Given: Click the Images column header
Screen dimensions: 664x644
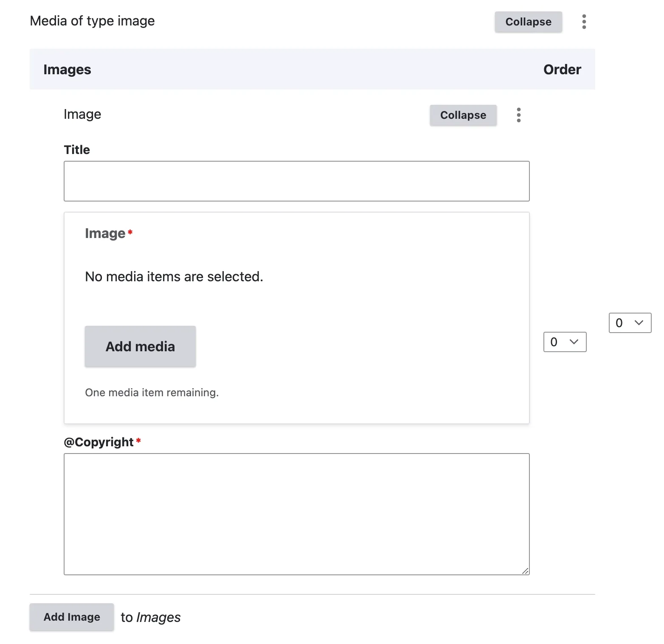Looking at the screenshot, I should pyautogui.click(x=67, y=70).
